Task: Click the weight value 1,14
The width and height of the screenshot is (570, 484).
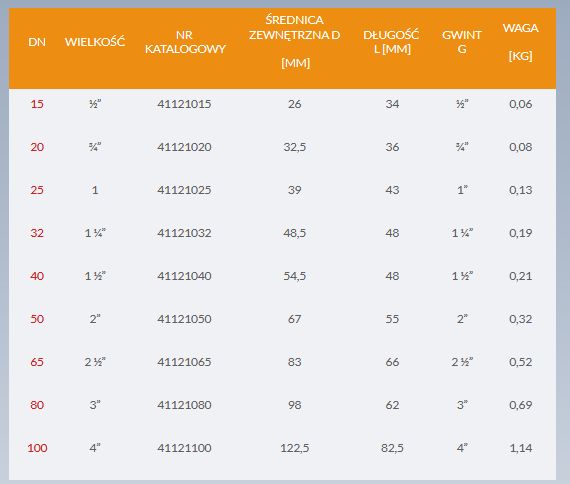Action: coord(521,448)
